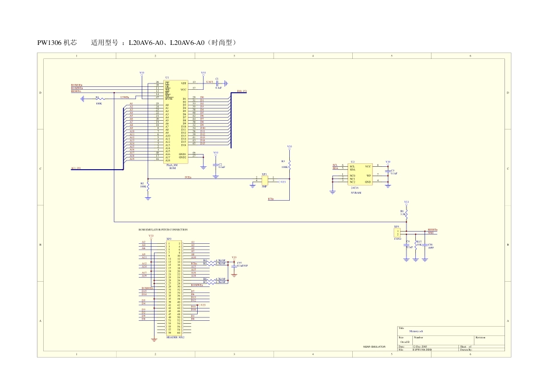Click capacitor C2 below the GND pins

pyautogui.click(x=215, y=166)
